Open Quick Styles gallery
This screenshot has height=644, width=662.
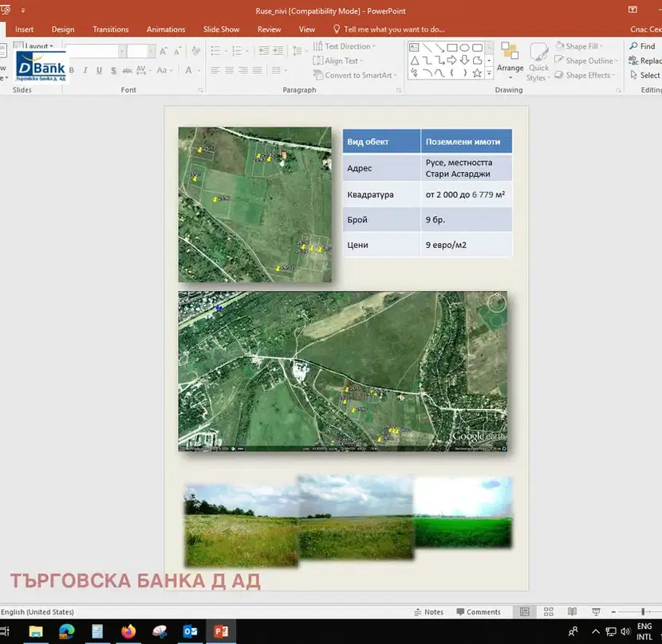pos(538,61)
